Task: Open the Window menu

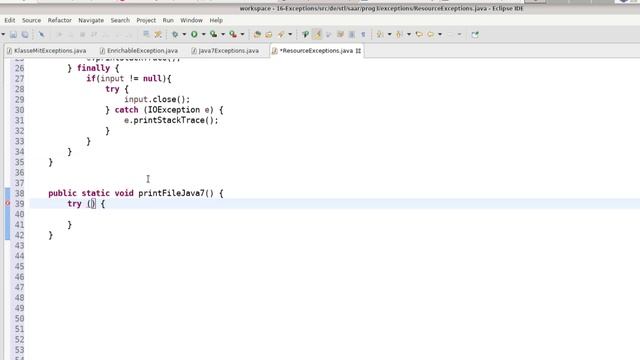Action: (191, 20)
